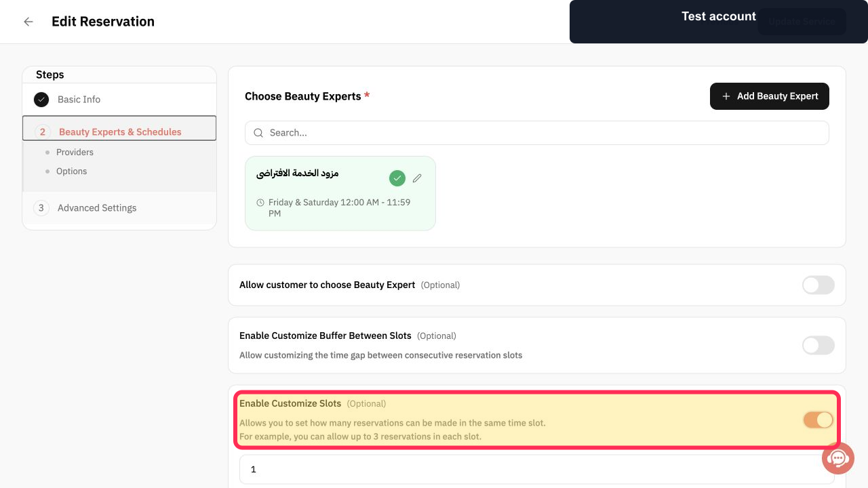Jump to the Providers sub-section
This screenshot has width=868, height=488.
coord(75,152)
